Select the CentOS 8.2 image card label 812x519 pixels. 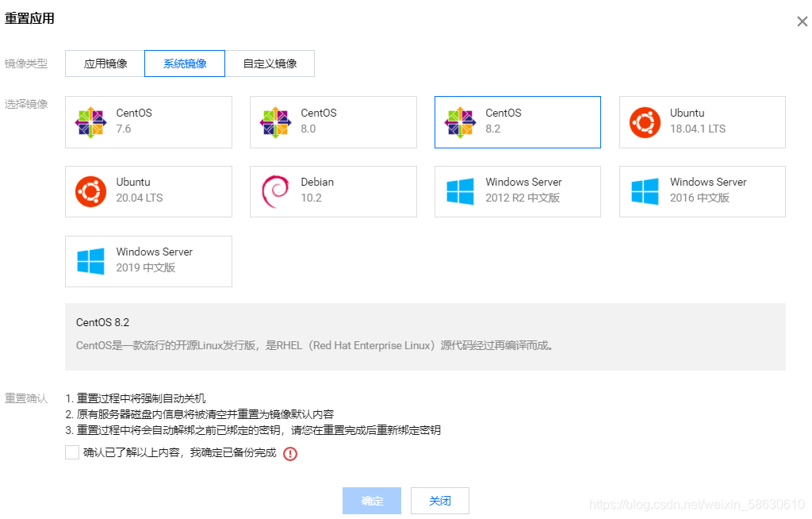[504, 121]
